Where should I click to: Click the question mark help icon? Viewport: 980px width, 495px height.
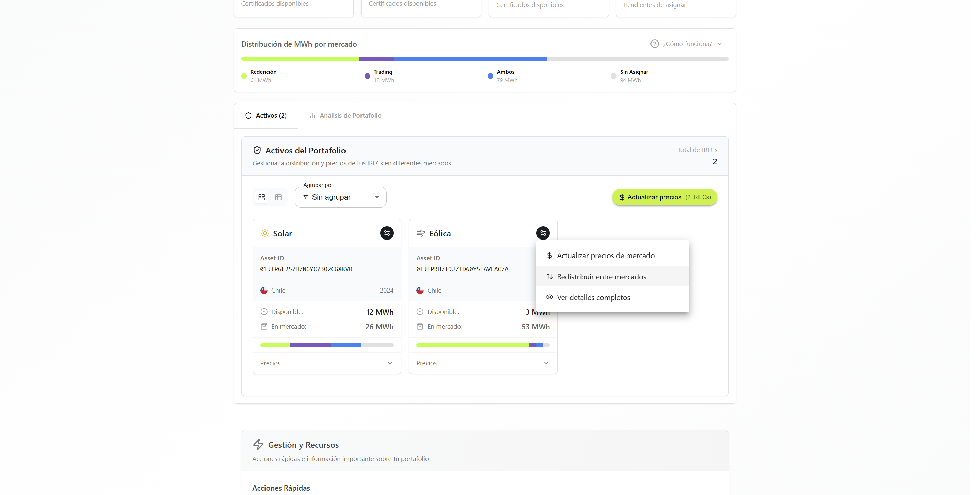(x=654, y=44)
